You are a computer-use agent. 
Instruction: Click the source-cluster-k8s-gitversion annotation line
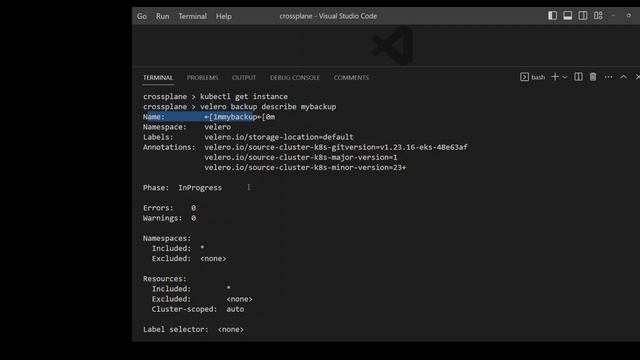coord(336,147)
